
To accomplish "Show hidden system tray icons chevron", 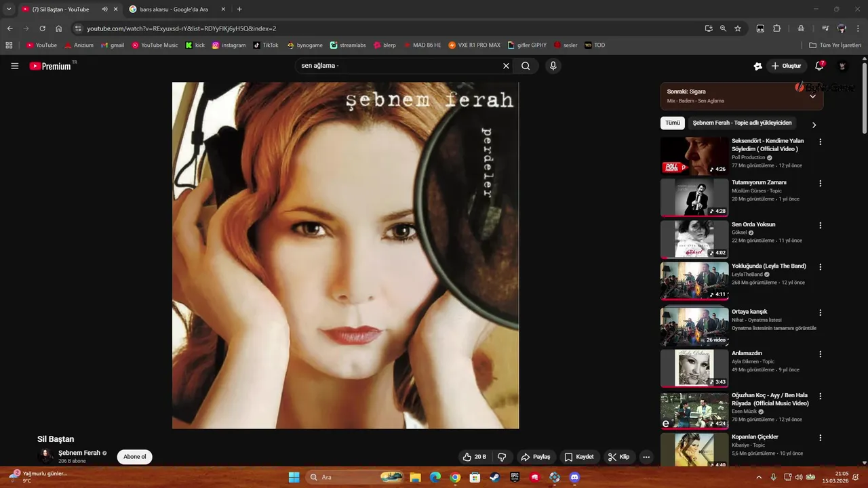I will click(759, 477).
